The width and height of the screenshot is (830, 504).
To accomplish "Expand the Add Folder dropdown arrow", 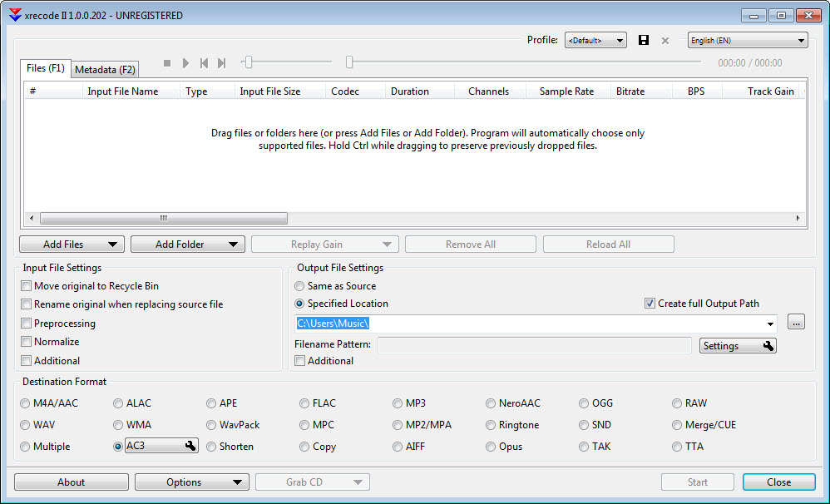I will click(x=233, y=244).
